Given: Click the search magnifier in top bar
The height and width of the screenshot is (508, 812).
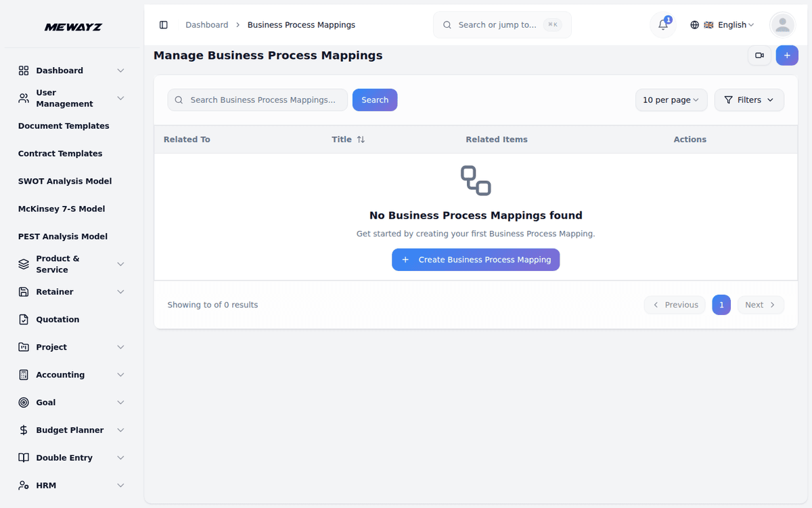Looking at the screenshot, I should 447,25.
